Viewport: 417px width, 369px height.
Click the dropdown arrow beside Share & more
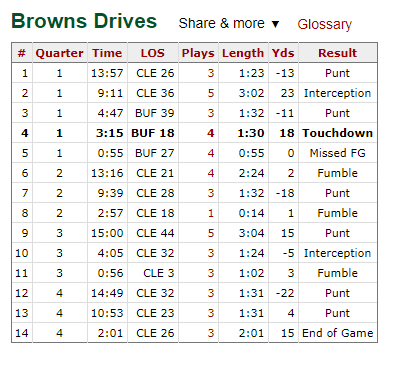(275, 24)
